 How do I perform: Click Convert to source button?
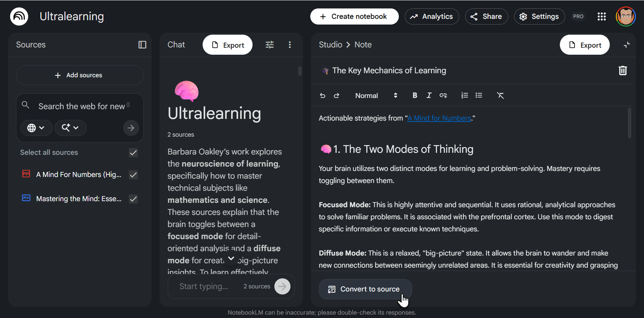[x=365, y=289]
